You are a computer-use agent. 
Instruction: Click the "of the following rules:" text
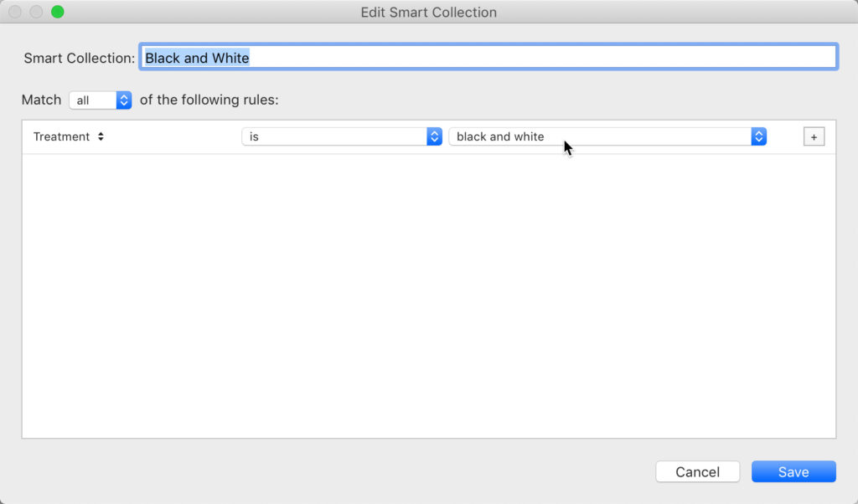click(209, 100)
